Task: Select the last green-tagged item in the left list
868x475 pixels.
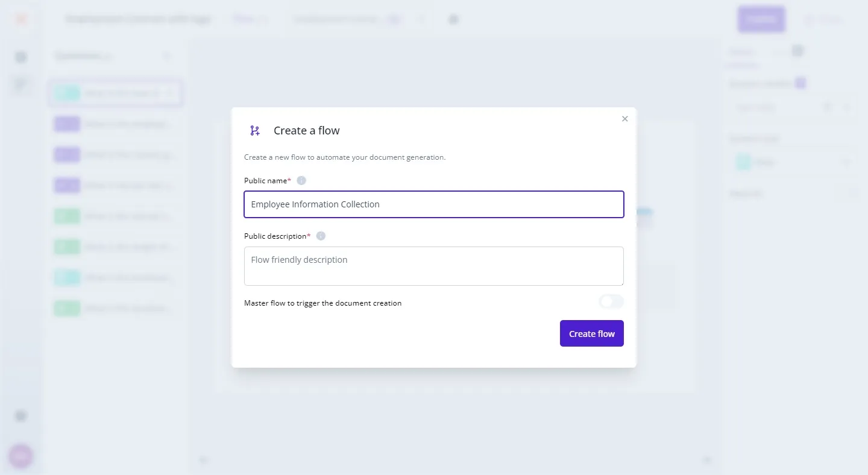Action: pos(115,309)
